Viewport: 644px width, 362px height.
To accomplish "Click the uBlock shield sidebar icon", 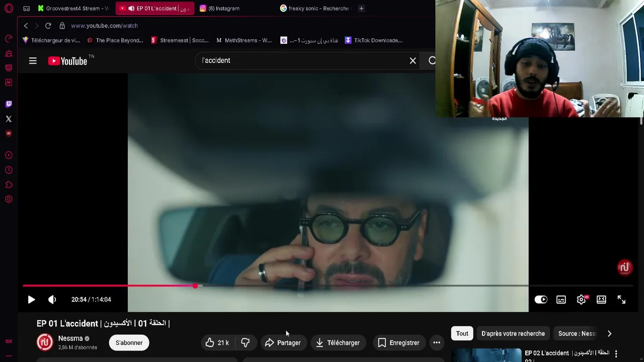I will click(9, 133).
